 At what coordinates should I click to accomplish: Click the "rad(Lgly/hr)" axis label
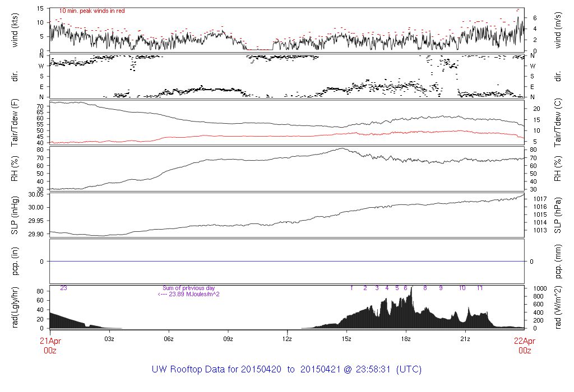click(16, 308)
